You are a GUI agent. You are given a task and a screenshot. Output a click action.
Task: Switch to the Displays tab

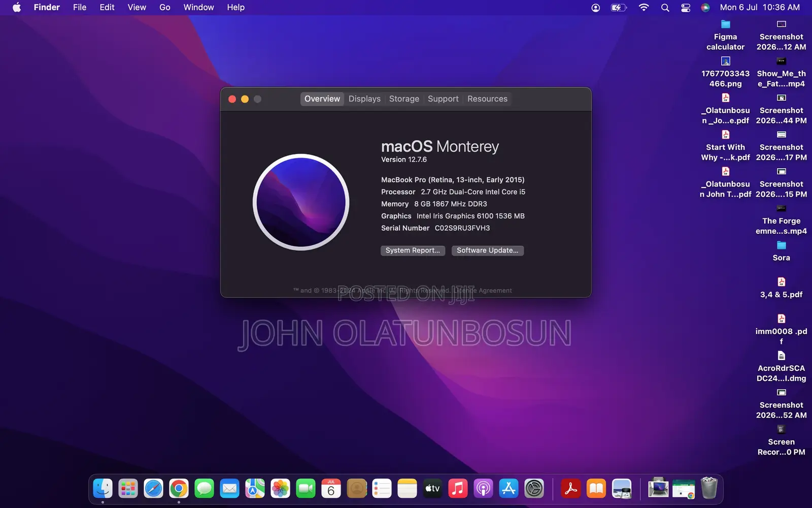(364, 99)
